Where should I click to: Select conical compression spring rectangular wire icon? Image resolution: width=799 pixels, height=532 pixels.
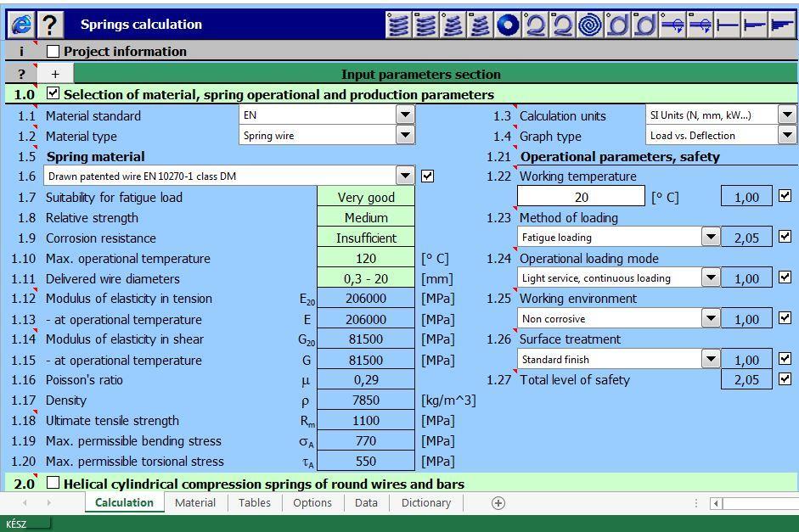(481, 24)
